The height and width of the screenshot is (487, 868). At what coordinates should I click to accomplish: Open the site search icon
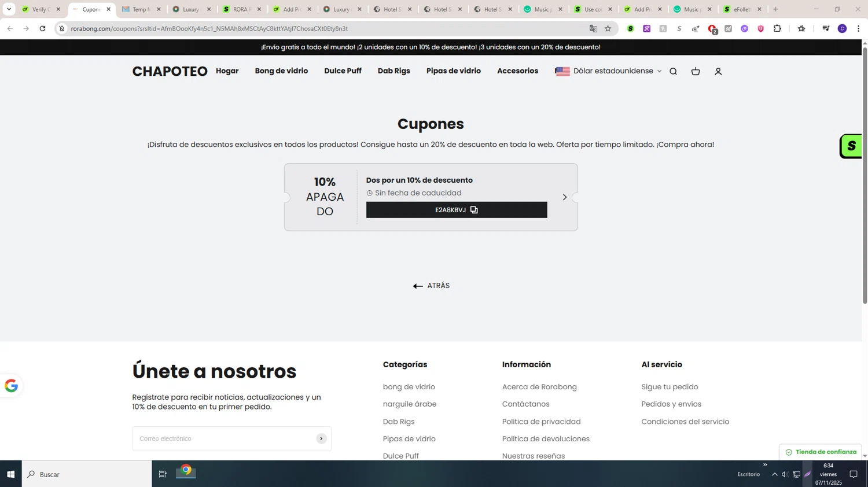[673, 71]
